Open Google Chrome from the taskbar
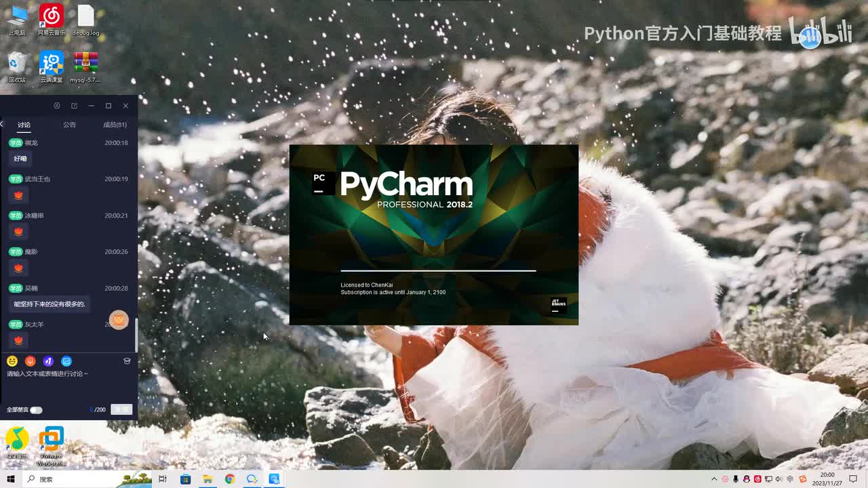 [x=230, y=479]
